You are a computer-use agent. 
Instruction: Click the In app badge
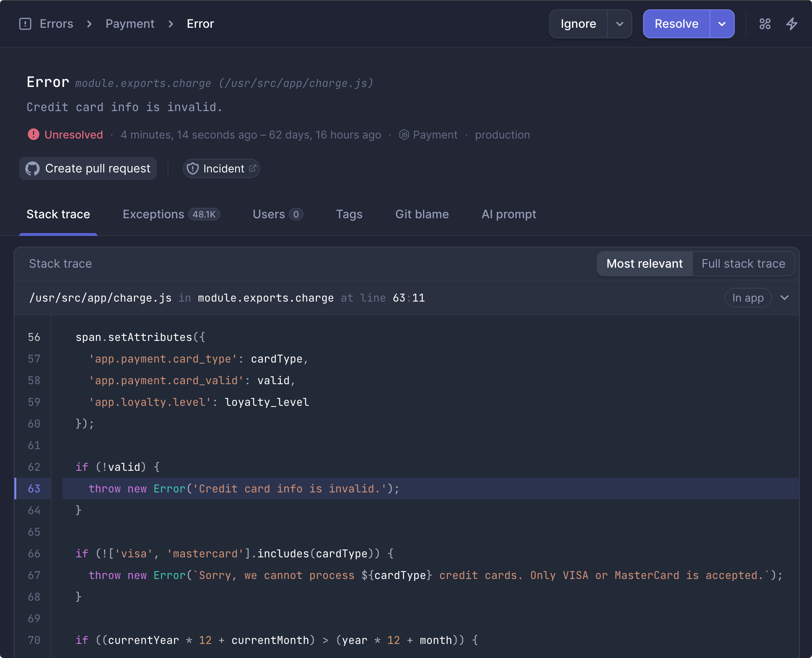[748, 298]
